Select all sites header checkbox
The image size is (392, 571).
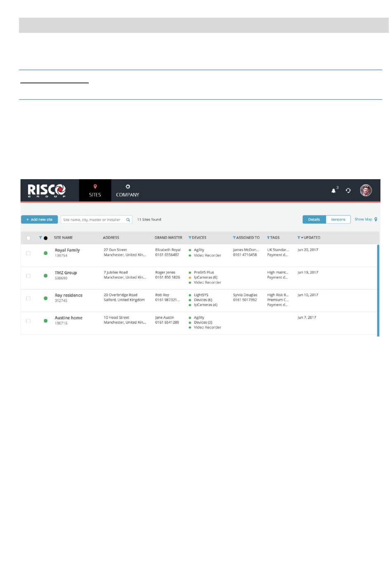[28, 238]
